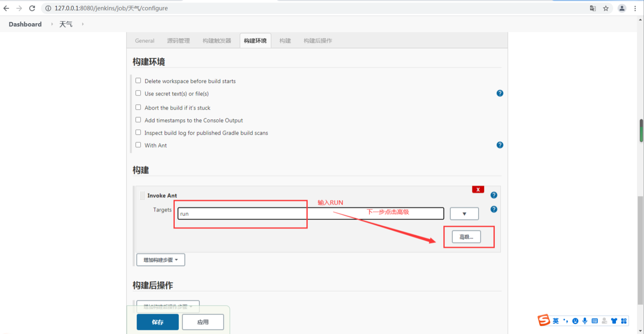Image resolution: width=644 pixels, height=334 pixels.
Task: Click Sogou user account icon
Action: pyautogui.click(x=604, y=321)
